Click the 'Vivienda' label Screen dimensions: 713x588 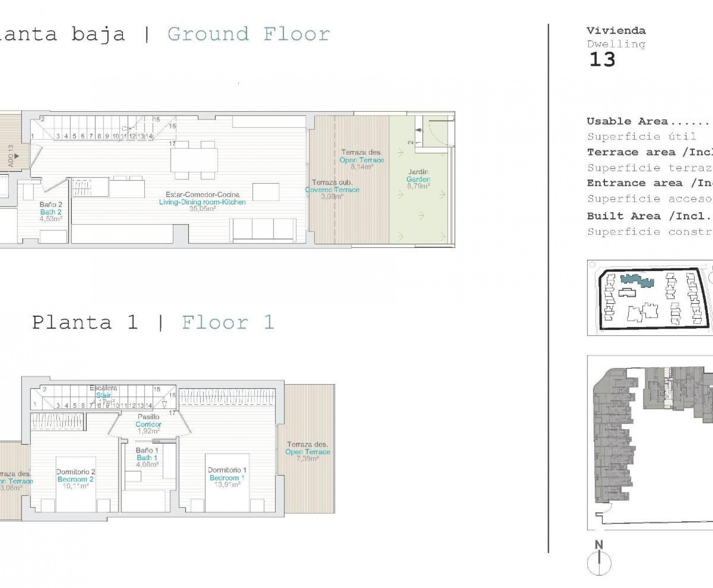click(616, 31)
